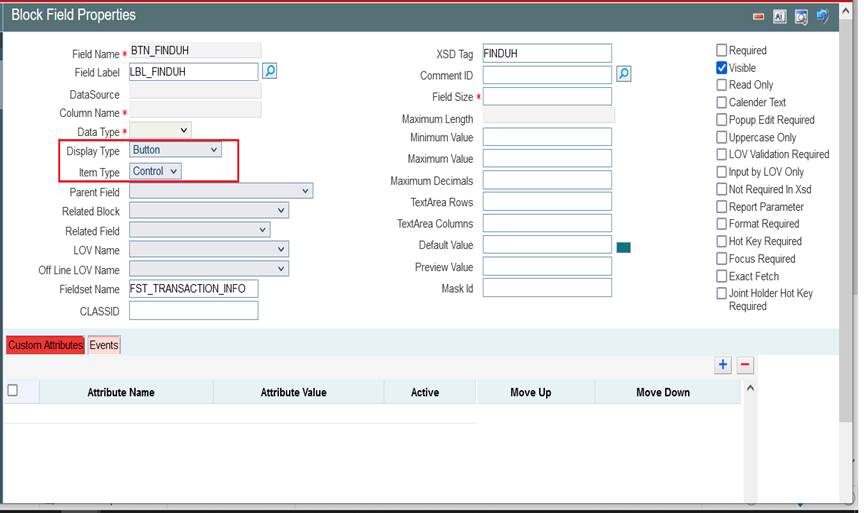Open the Display Type dropdown showing Button
864x513 pixels.
tap(175, 149)
